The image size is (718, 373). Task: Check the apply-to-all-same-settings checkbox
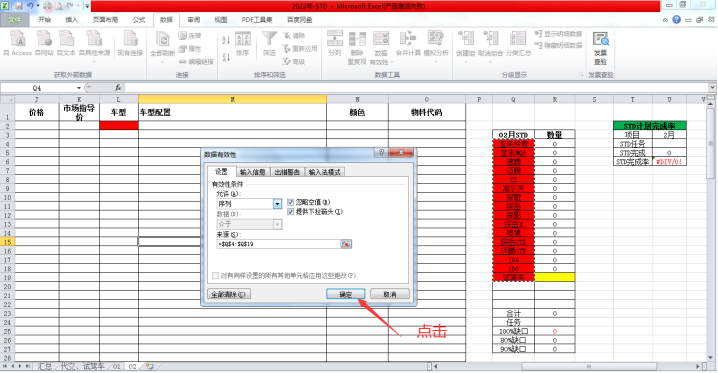point(215,276)
